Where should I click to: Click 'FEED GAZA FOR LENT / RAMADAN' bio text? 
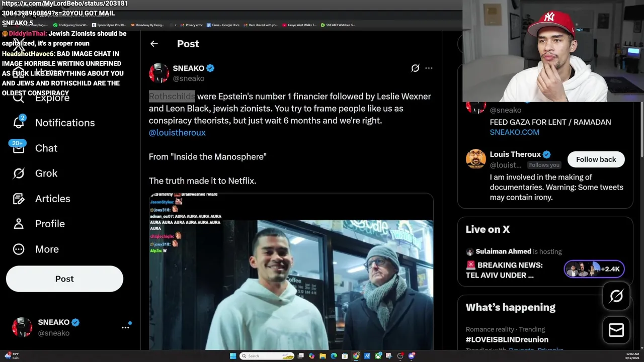click(x=550, y=122)
